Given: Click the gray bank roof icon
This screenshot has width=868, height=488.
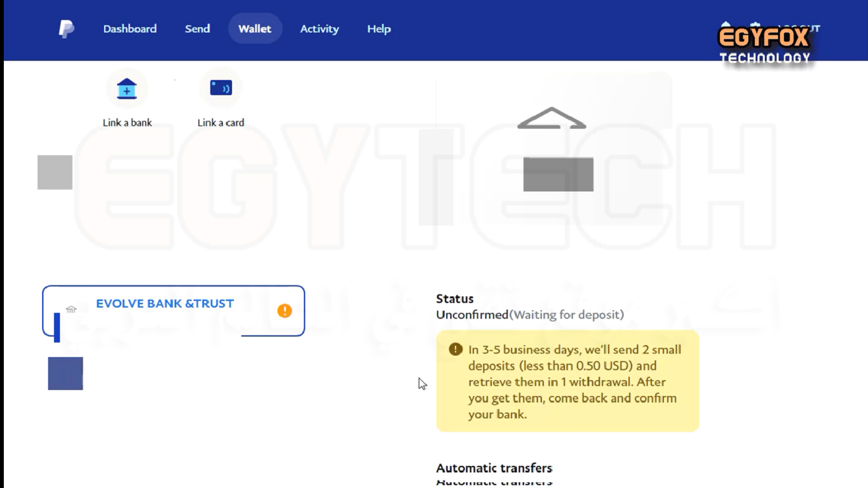Looking at the screenshot, I should pyautogui.click(x=552, y=118).
